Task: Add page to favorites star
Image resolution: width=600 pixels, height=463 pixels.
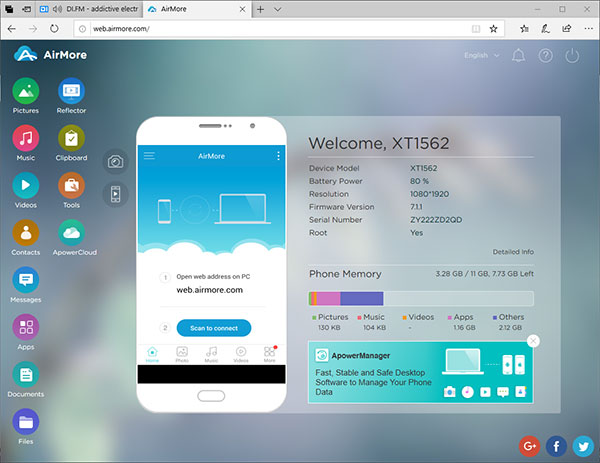Action: click(x=493, y=29)
